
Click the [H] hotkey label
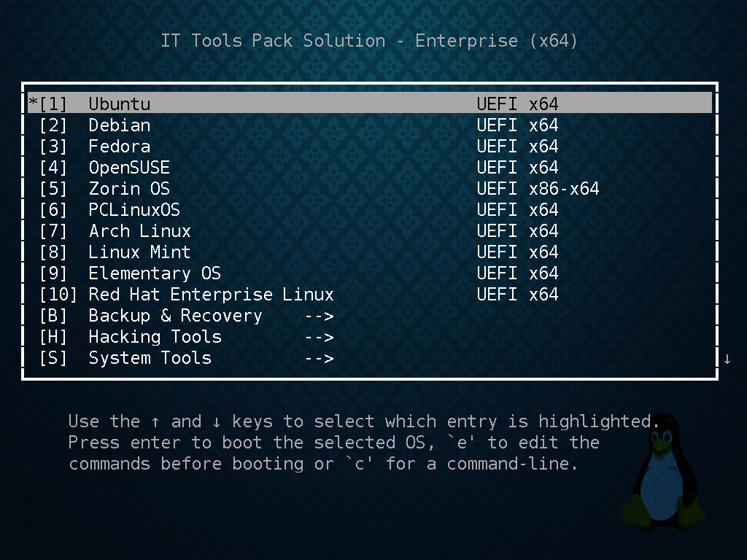coord(53,337)
